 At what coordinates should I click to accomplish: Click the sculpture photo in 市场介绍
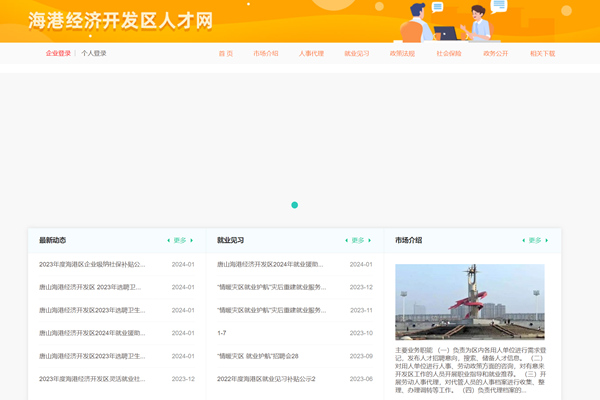469,302
